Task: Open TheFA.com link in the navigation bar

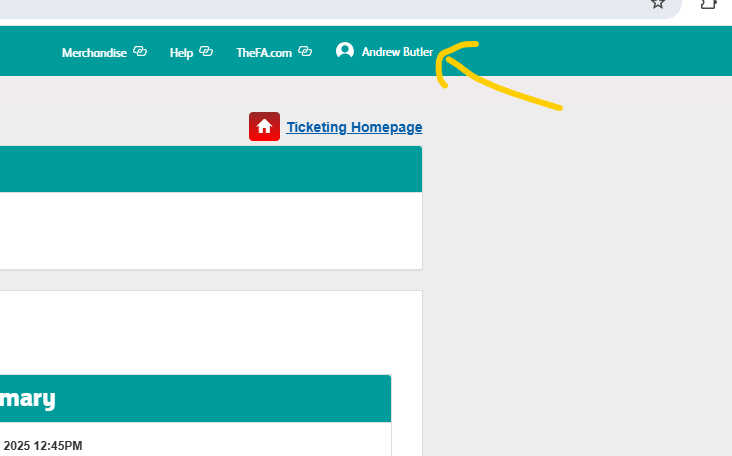Action: tap(264, 53)
